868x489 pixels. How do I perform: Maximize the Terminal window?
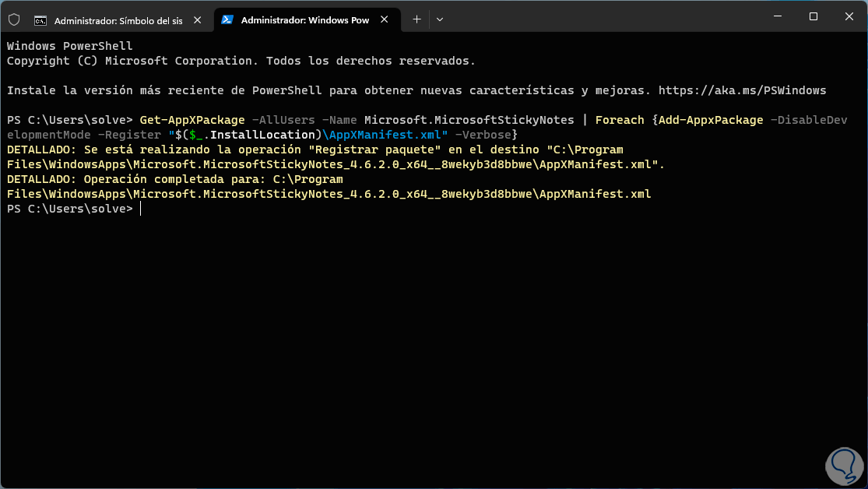click(x=814, y=16)
